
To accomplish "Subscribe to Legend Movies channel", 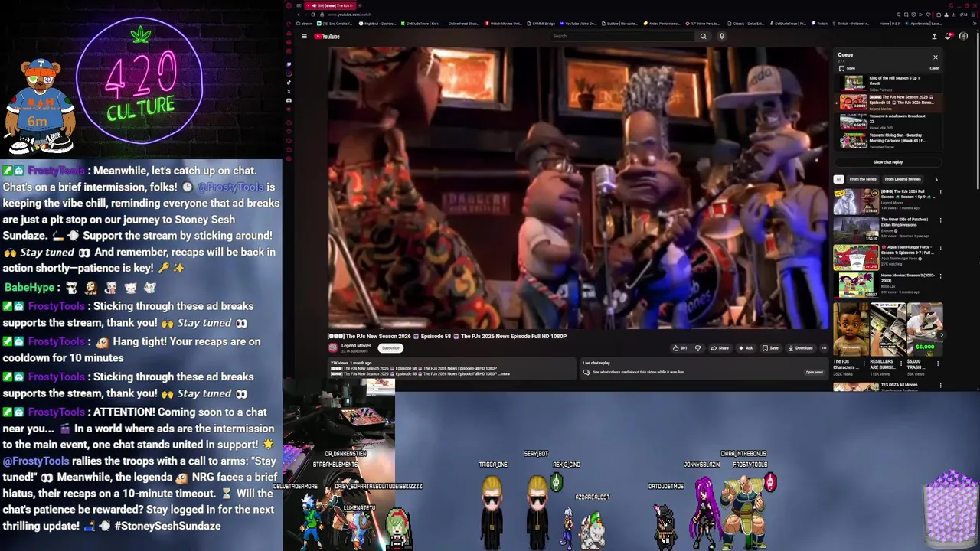I will 390,348.
